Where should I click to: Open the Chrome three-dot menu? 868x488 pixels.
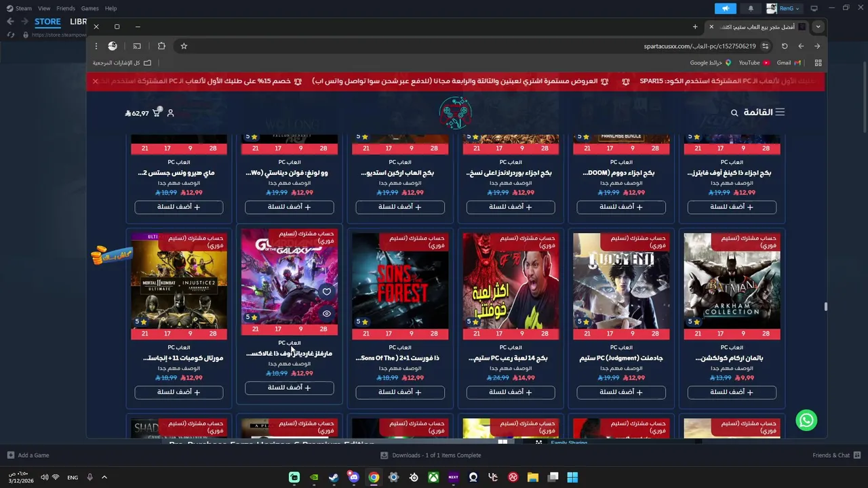point(96,46)
